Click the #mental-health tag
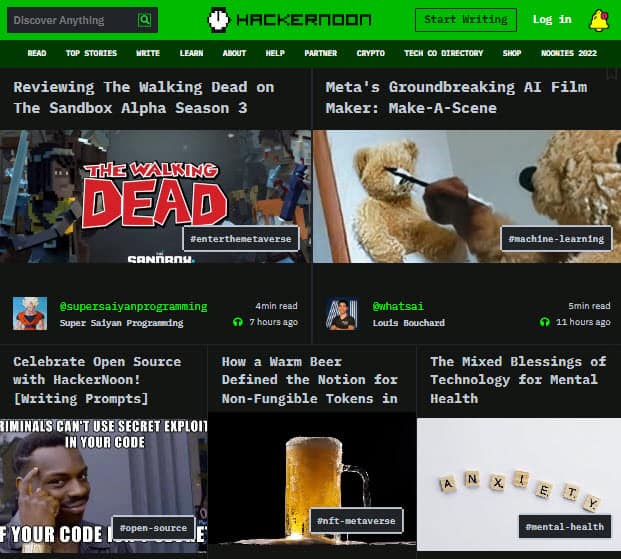Viewport: 621px width, 559px height. click(x=565, y=527)
